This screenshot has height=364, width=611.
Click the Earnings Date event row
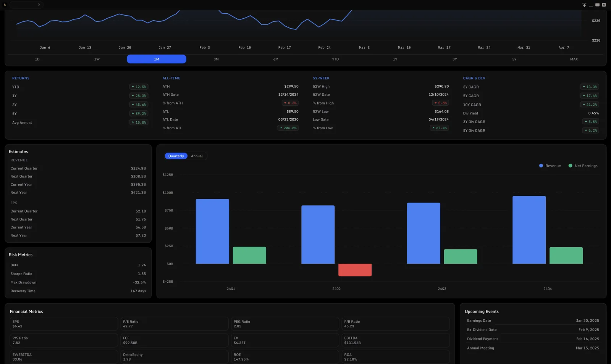(x=533, y=321)
